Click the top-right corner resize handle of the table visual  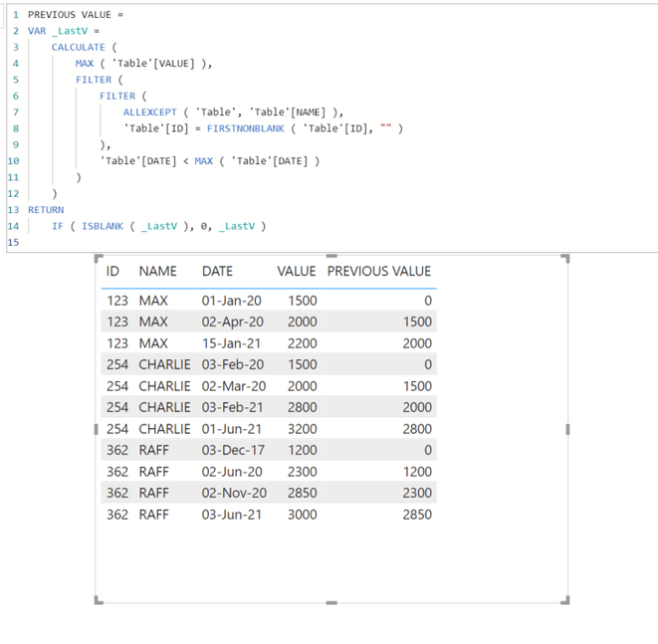click(x=565, y=258)
